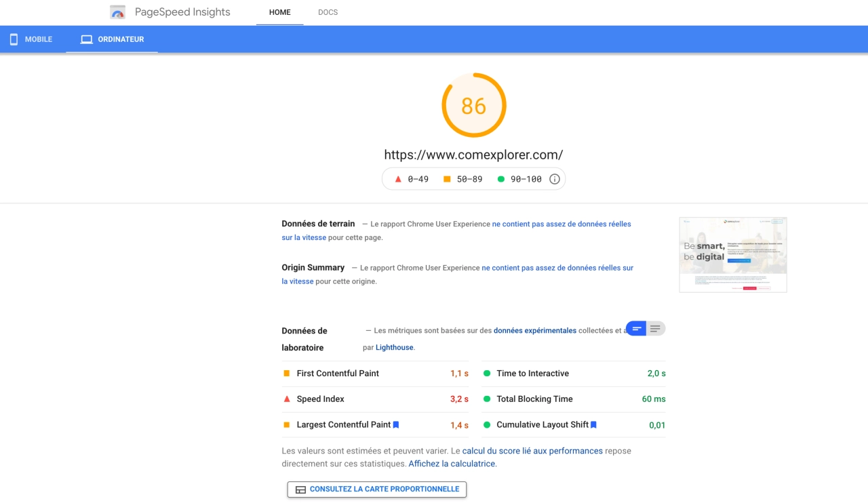Open the comexplorer page screenshot thumbnail
The width and height of the screenshot is (868, 503).
coord(733,255)
